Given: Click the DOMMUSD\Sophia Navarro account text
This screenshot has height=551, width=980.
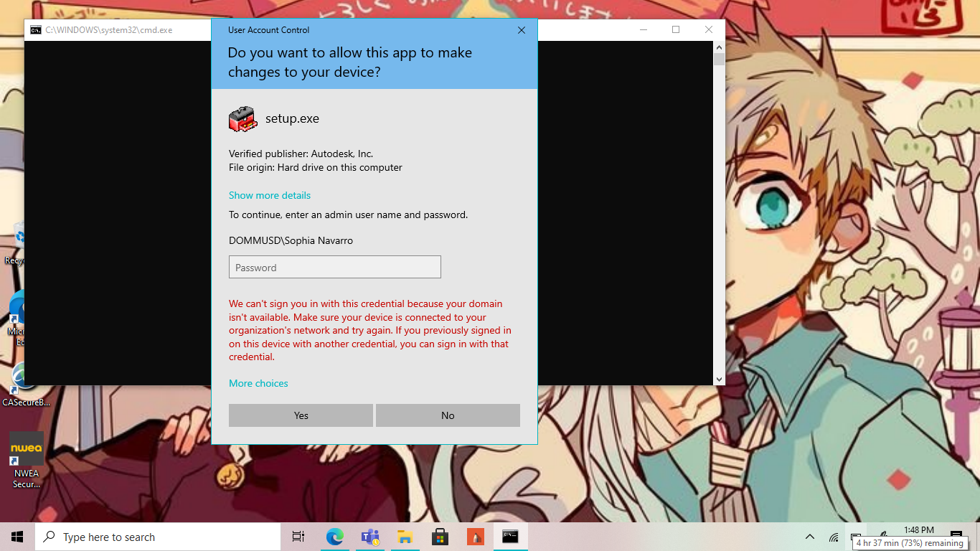Looking at the screenshot, I should [x=291, y=240].
